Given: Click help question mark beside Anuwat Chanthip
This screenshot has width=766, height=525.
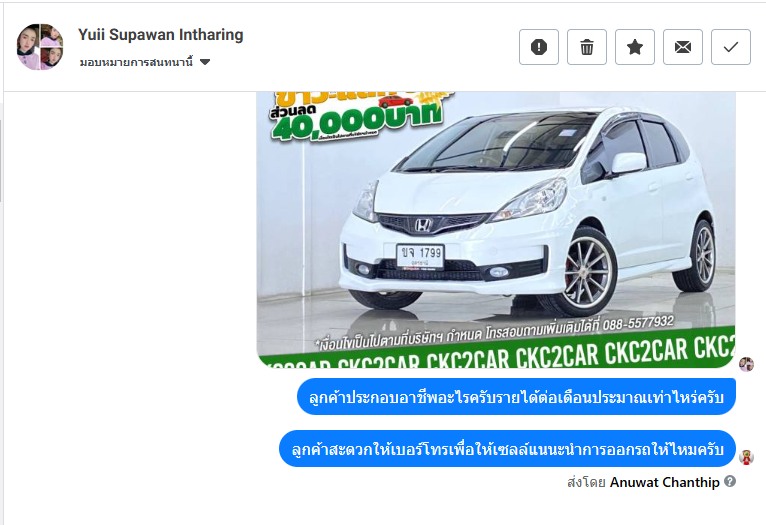Looking at the screenshot, I should click(x=730, y=481).
